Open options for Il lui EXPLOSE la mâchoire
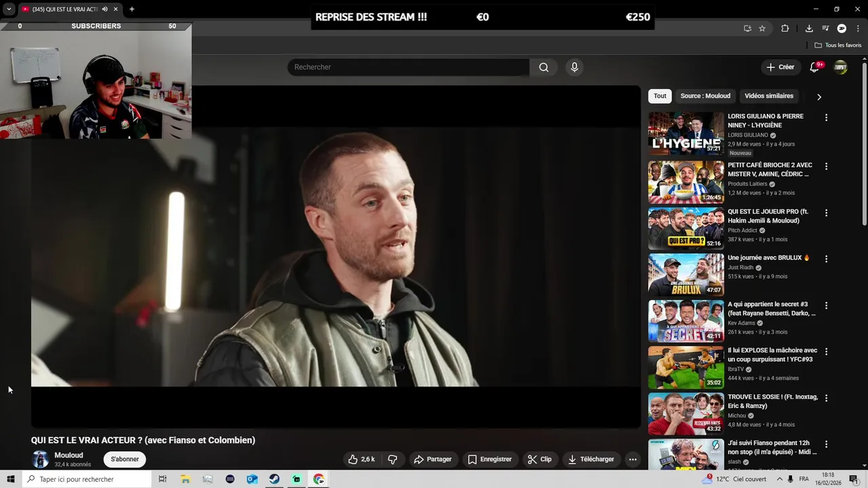The height and width of the screenshot is (488, 868). coord(826,351)
